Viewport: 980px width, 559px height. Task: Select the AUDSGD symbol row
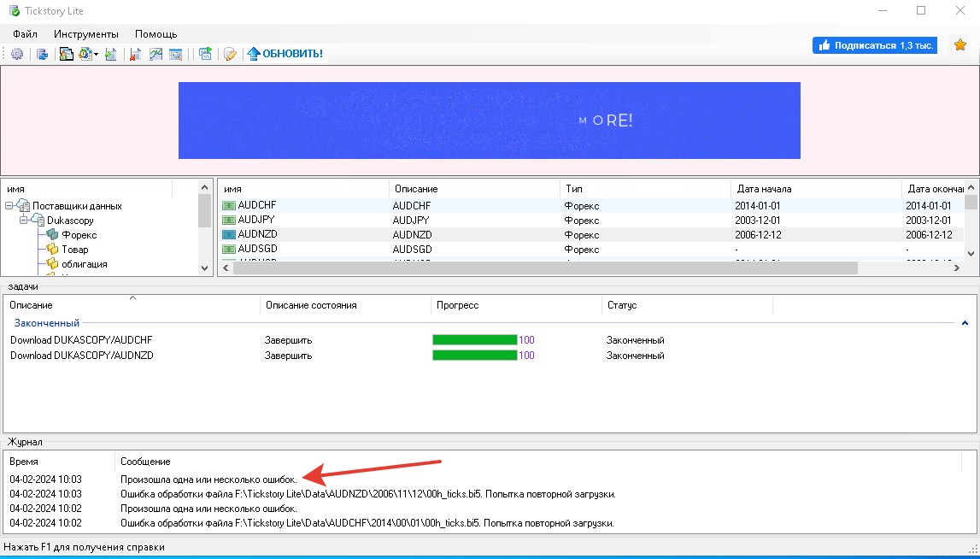[x=593, y=249]
